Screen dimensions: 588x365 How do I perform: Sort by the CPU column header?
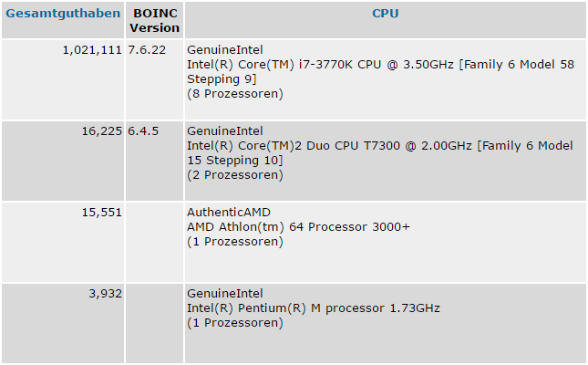tap(385, 14)
